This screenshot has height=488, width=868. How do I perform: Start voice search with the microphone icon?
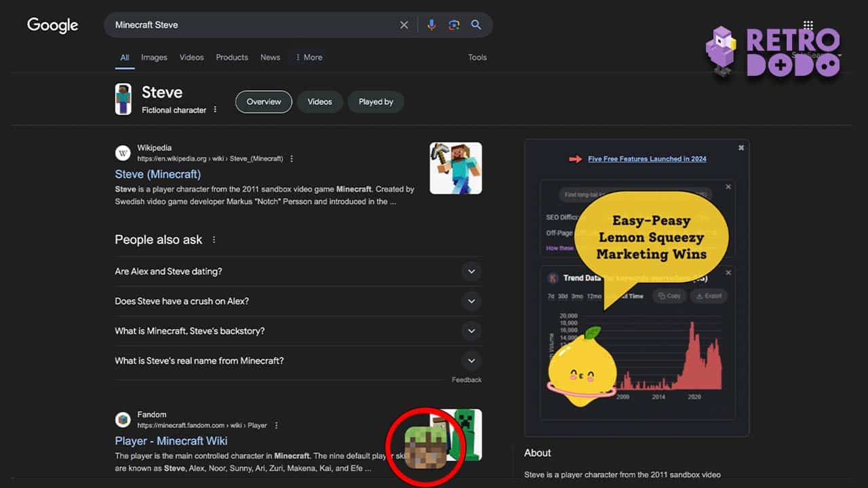431,25
